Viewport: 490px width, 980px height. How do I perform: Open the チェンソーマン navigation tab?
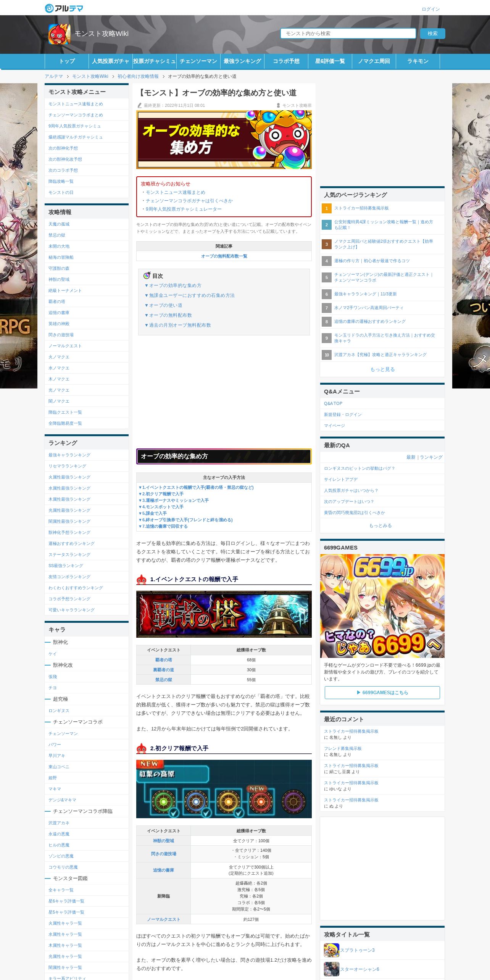tap(198, 61)
